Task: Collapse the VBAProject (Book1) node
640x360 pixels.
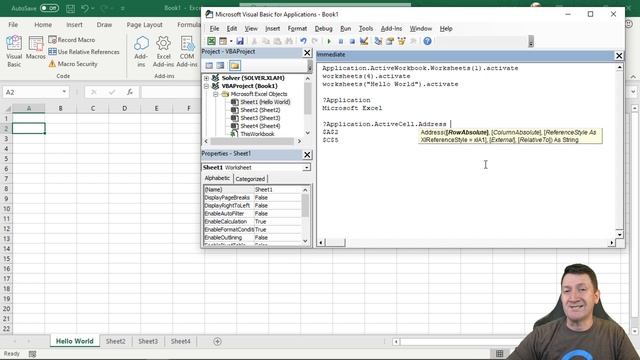Action: point(207,86)
